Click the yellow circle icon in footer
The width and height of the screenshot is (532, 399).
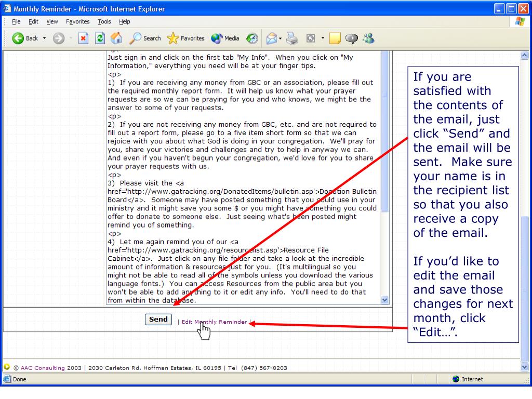click(7, 367)
